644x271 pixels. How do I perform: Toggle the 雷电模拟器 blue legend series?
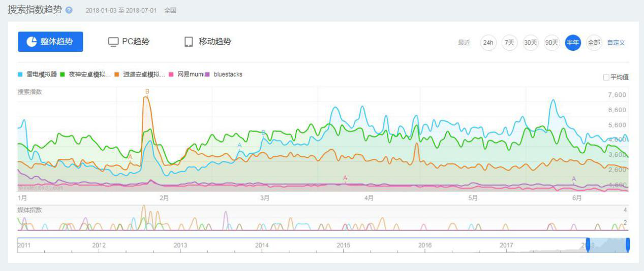pos(37,75)
